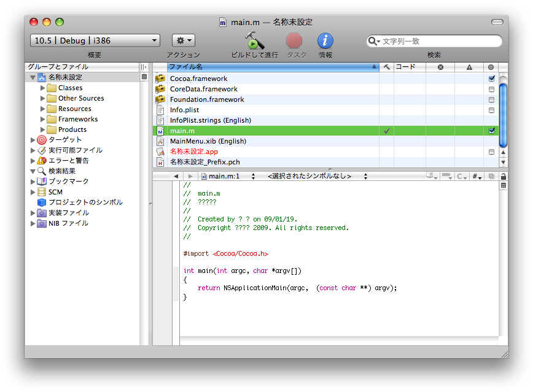The height and width of the screenshot is (392, 533).
Task: Click the lock icon in editor bar
Action: click(503, 176)
